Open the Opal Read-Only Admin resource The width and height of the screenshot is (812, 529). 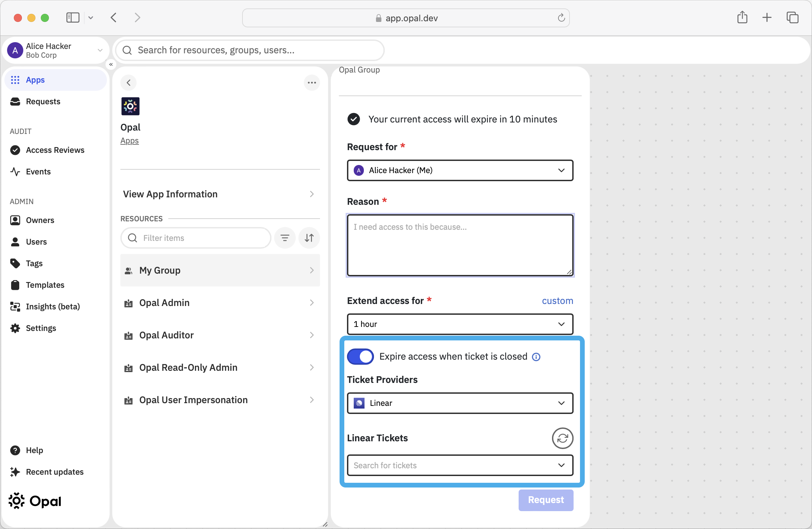pos(220,368)
